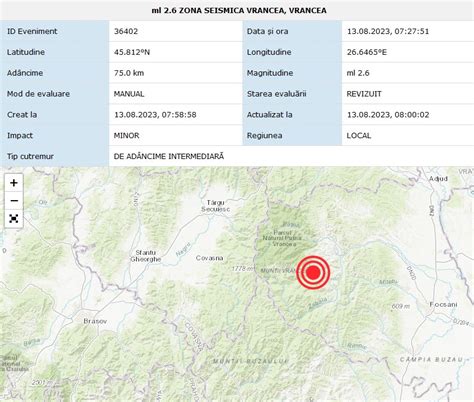Click Focsani city label on map

pyautogui.click(x=443, y=304)
